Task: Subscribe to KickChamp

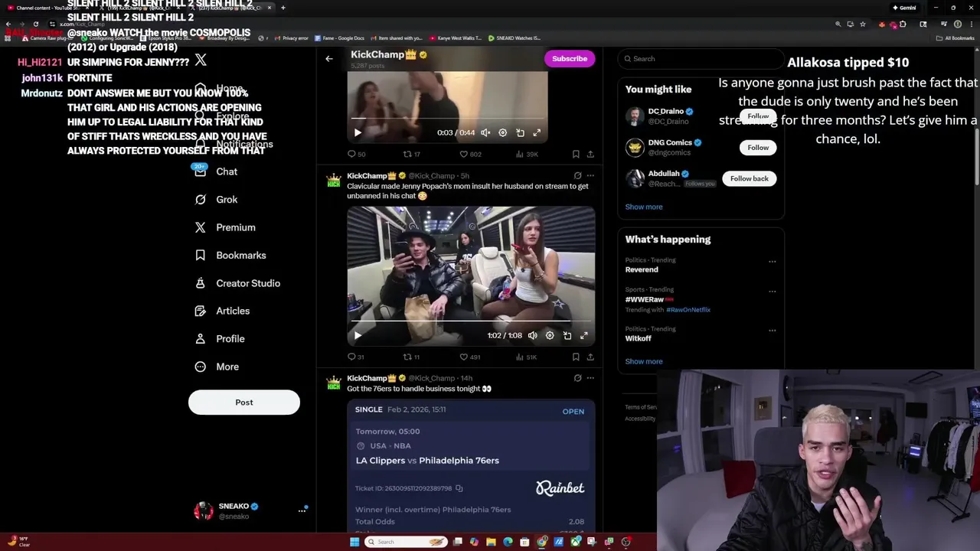Action: (570, 58)
